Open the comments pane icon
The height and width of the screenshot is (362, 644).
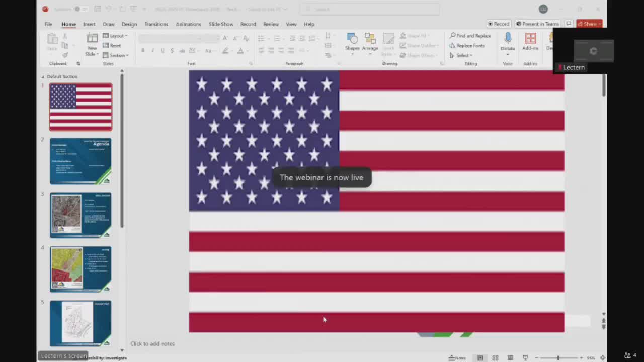coord(569,24)
